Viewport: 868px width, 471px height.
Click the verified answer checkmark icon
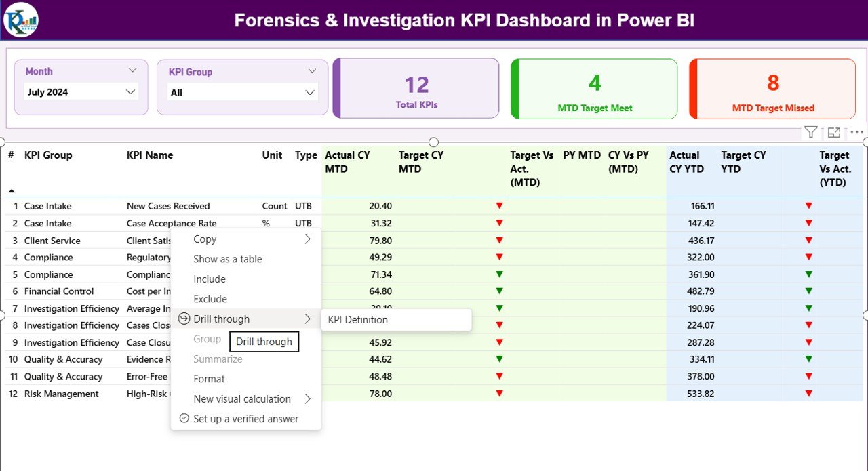184,419
